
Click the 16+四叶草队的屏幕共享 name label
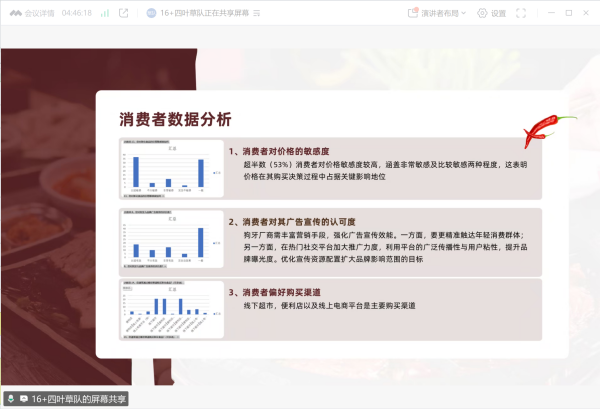point(78,399)
